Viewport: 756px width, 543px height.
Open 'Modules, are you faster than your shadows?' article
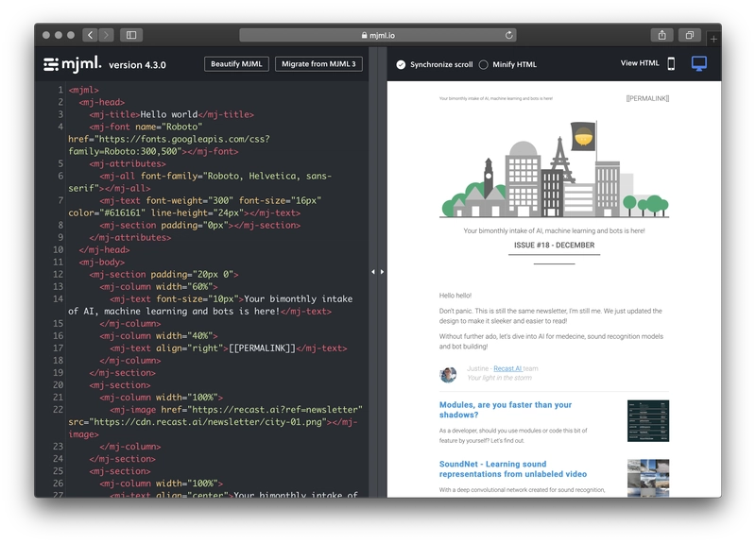(506, 410)
